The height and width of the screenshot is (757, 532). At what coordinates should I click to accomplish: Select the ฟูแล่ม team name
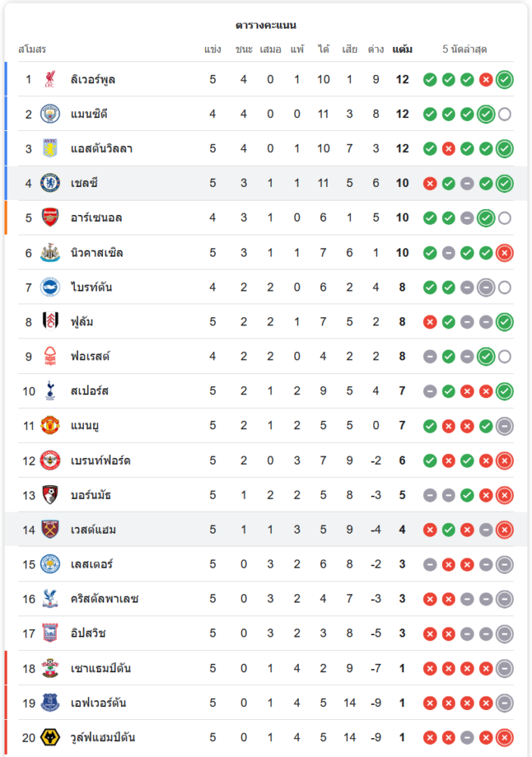tap(84, 322)
